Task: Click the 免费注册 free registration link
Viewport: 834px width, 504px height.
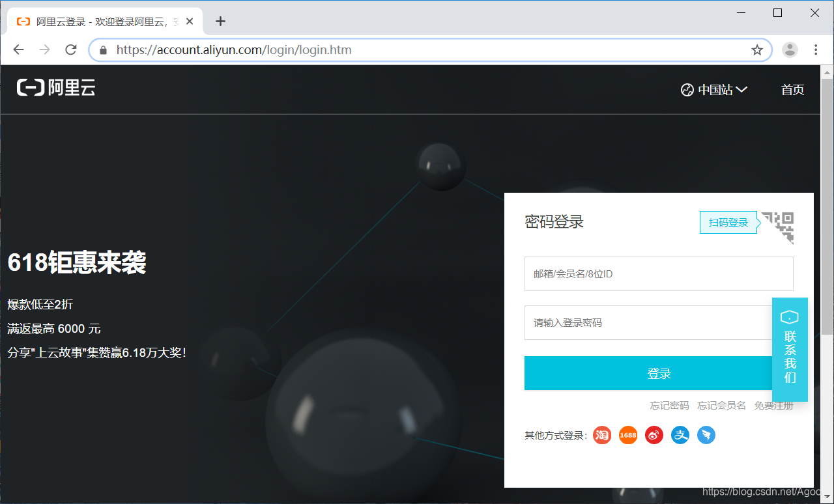Action: point(773,404)
